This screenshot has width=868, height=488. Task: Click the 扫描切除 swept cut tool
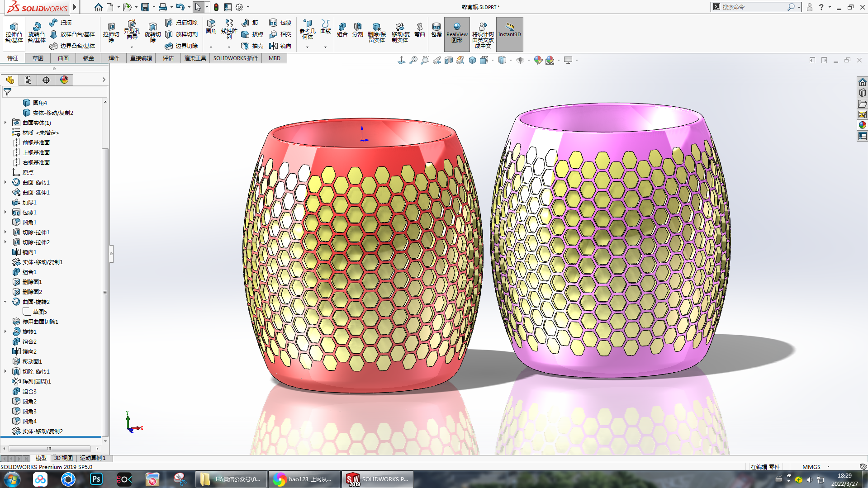(x=181, y=22)
